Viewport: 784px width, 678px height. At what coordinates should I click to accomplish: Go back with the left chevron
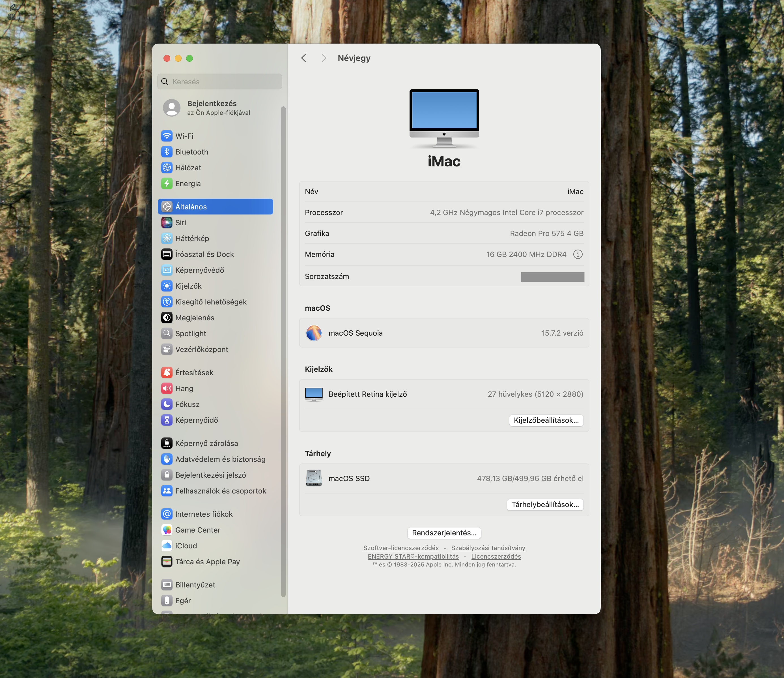[303, 58]
